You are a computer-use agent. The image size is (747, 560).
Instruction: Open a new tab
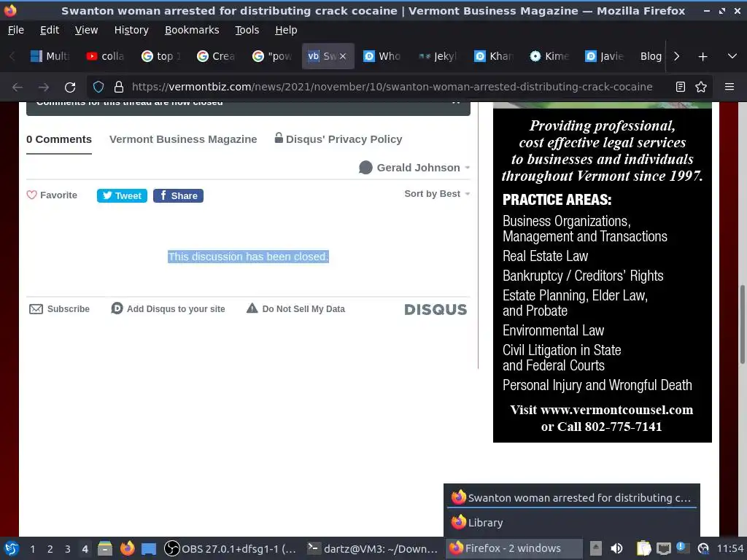point(703,57)
